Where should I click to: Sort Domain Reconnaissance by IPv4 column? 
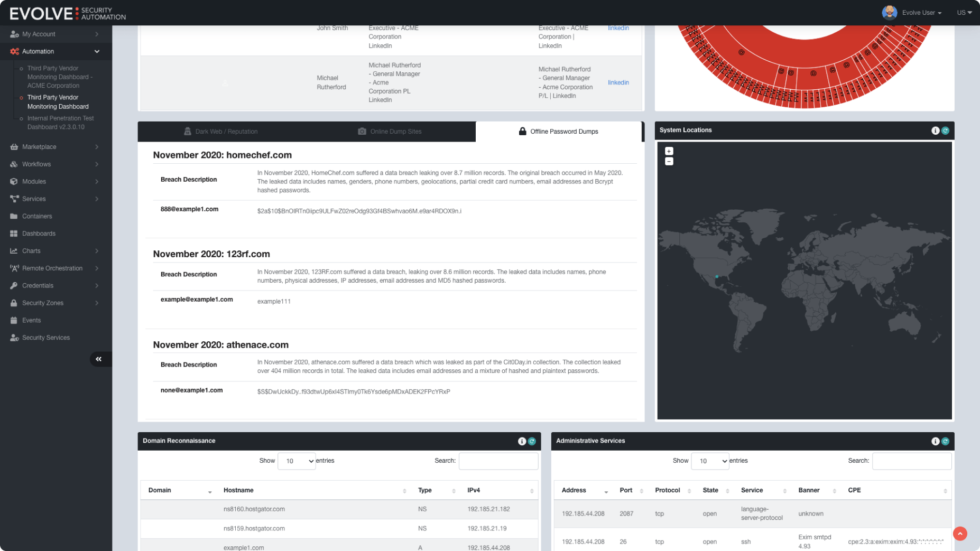click(500, 491)
